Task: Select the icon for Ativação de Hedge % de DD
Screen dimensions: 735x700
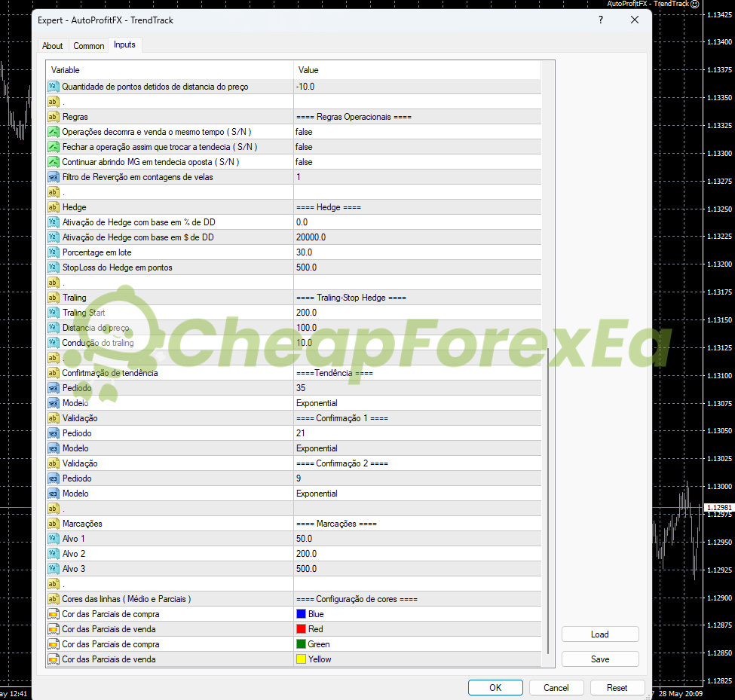Action: [x=54, y=222]
